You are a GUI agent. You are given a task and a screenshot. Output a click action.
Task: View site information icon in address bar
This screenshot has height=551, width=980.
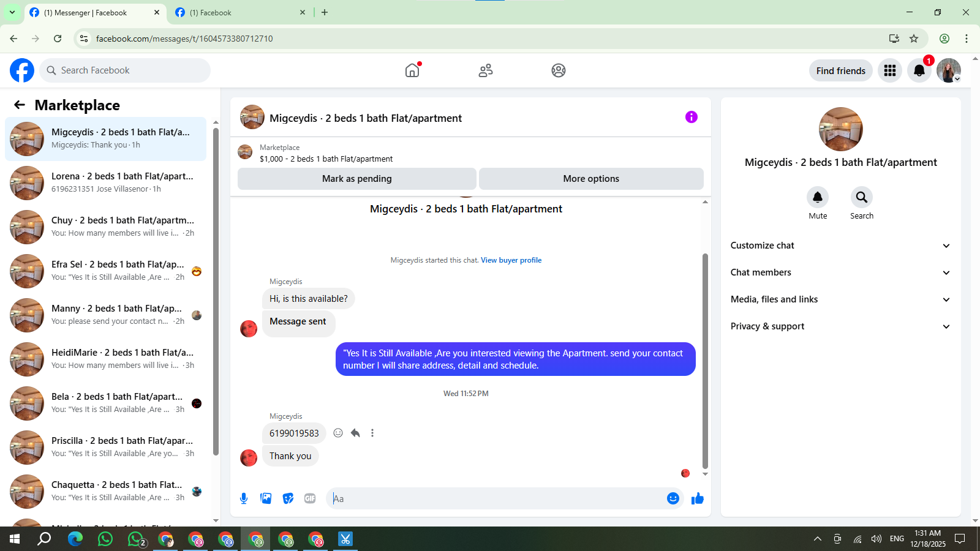[x=84, y=39]
